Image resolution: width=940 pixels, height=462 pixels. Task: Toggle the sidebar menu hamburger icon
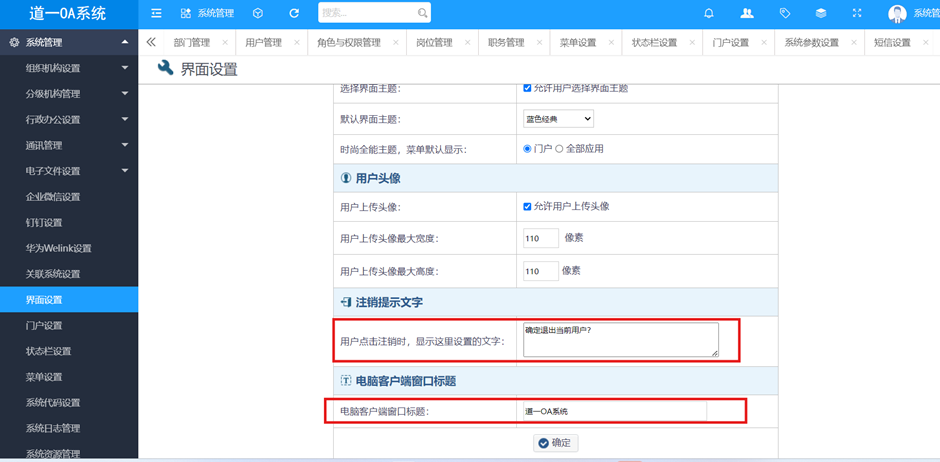tap(156, 13)
